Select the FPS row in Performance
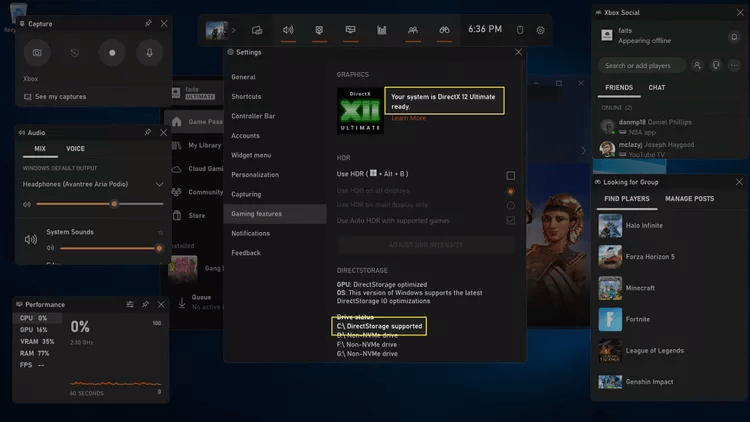 [x=37, y=365]
